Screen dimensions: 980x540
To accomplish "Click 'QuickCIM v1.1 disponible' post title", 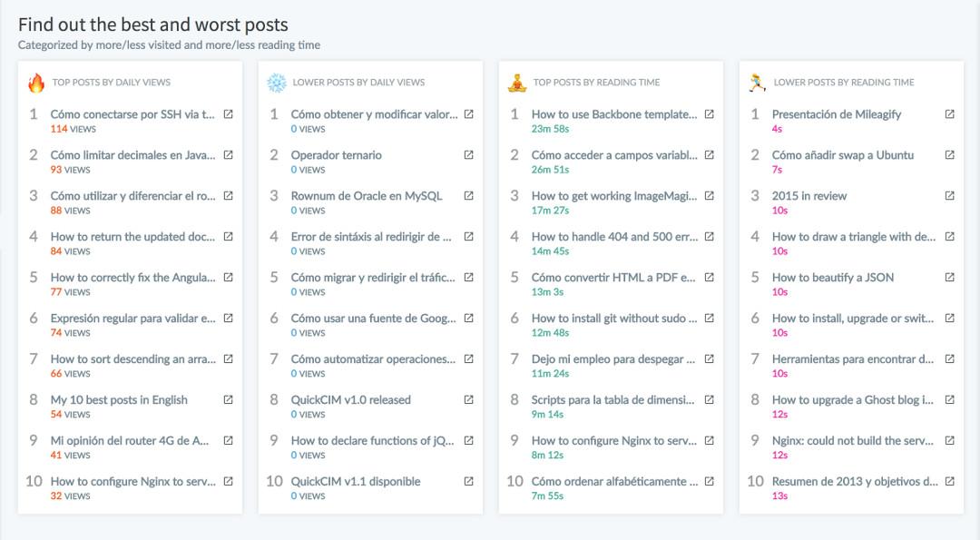I will tap(356, 481).
